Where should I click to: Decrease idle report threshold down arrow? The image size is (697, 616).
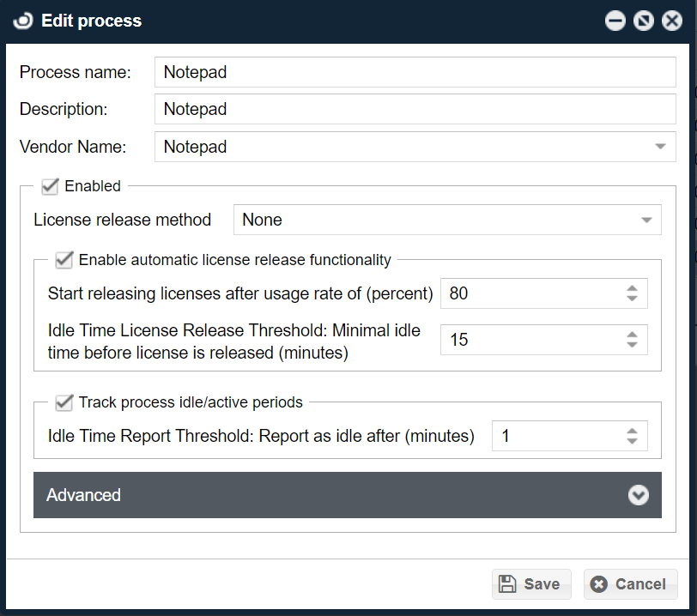(x=632, y=442)
